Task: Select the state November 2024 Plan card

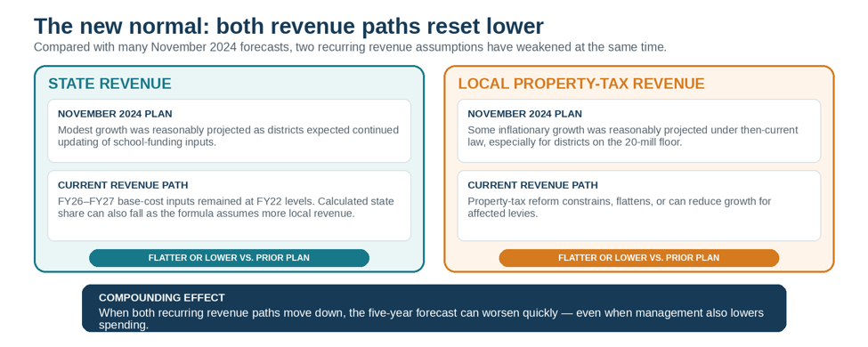Action: [229, 131]
